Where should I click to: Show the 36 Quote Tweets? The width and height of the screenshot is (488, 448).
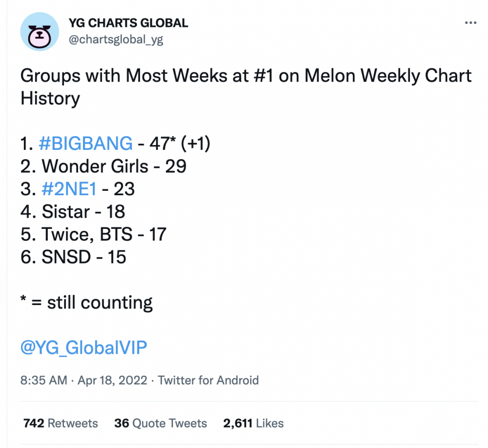point(161,423)
